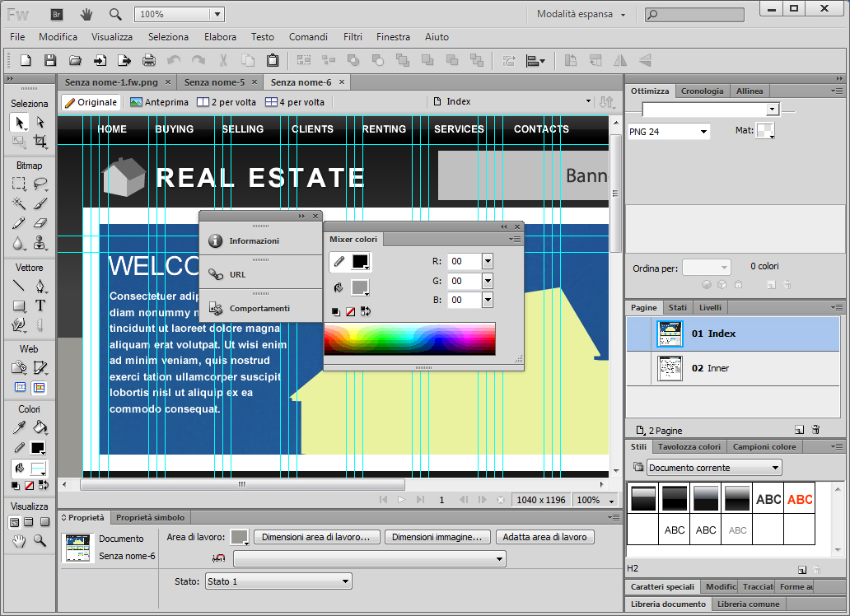Pick the Magic Wand bitmap tool
The image size is (850, 616).
pos(18,203)
